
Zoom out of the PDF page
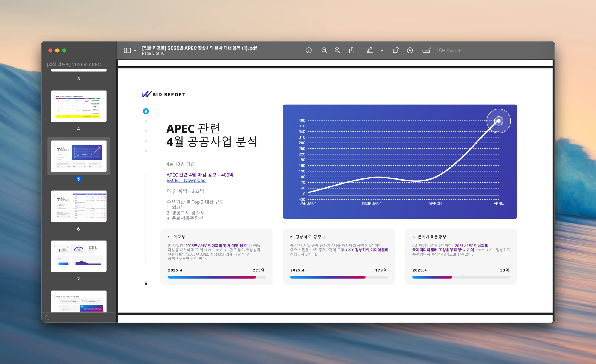[x=324, y=50]
